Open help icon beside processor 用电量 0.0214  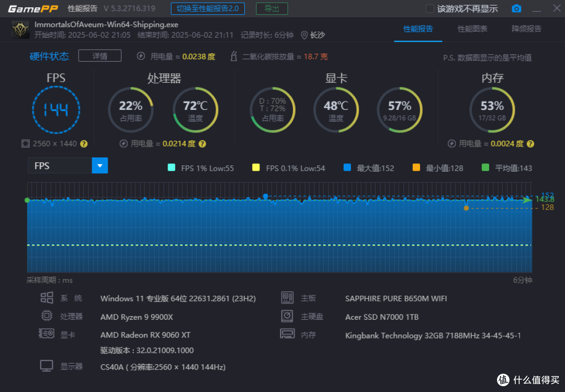pyautogui.click(x=202, y=144)
